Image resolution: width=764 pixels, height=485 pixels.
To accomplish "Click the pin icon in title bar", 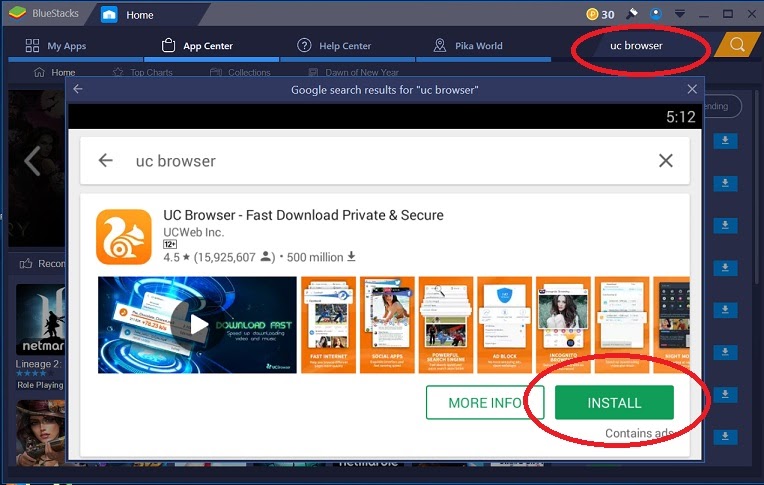I will click(632, 14).
